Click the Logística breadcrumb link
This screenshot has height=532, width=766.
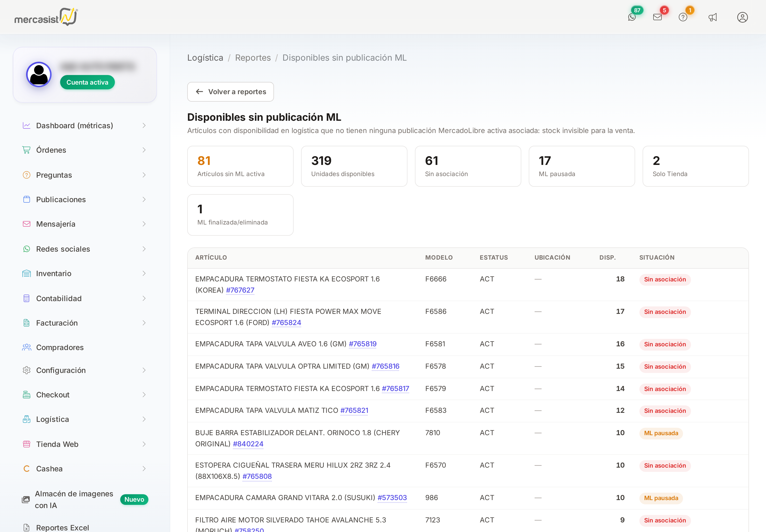[x=205, y=58]
